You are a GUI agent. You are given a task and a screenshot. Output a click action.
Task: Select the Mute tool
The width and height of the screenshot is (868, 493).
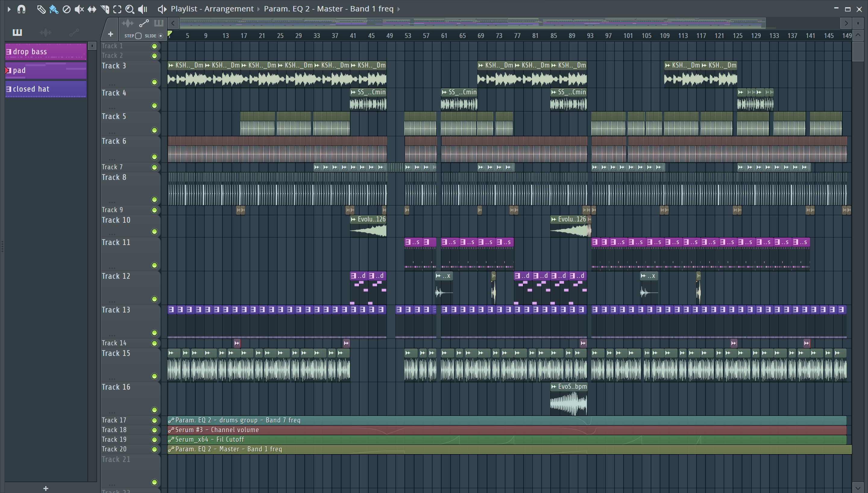pyautogui.click(x=79, y=9)
